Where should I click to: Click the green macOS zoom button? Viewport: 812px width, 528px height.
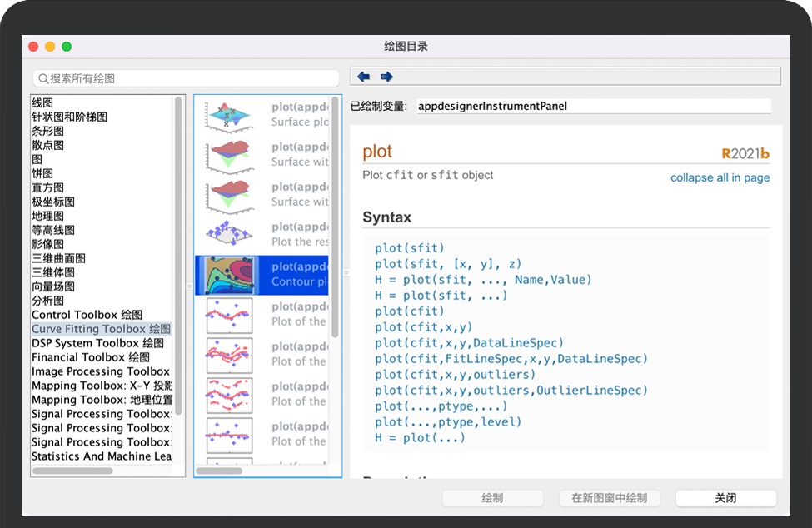pos(67,47)
